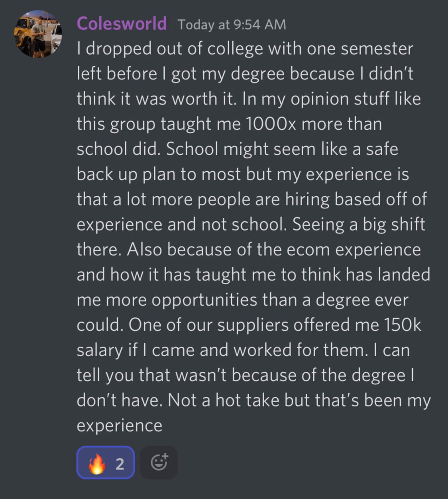Screen dimensions: 448x499
Task: Toggle the fire emoji reaction
Action: pos(105,463)
